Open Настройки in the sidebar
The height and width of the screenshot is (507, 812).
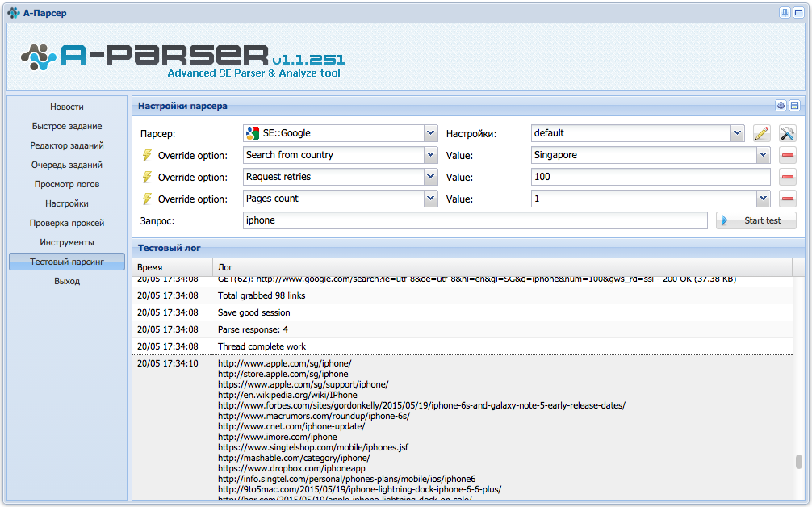(x=67, y=203)
